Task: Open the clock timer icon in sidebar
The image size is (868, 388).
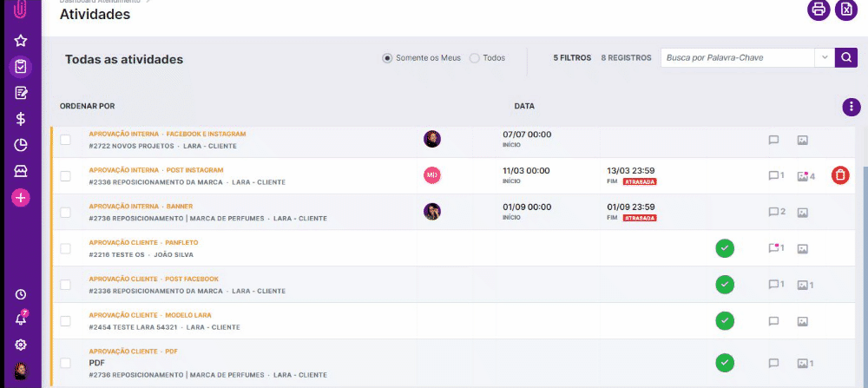Action: [x=21, y=294]
